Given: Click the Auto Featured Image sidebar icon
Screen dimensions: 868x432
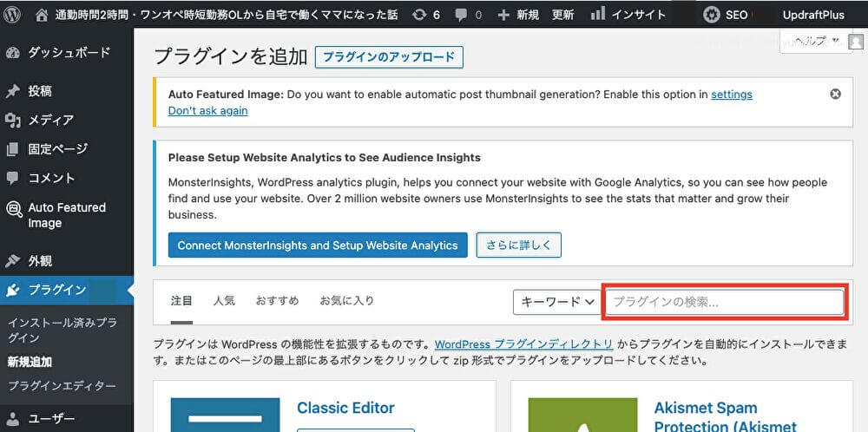Looking at the screenshot, I should (x=13, y=208).
